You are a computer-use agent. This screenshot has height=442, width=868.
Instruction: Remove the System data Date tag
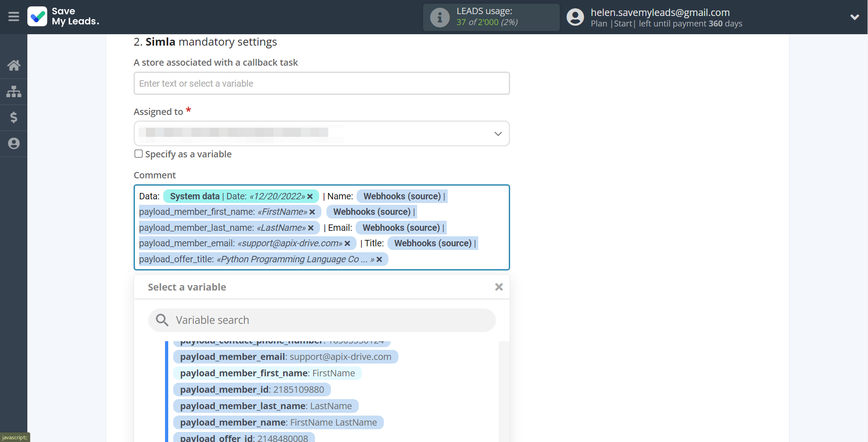310,197
